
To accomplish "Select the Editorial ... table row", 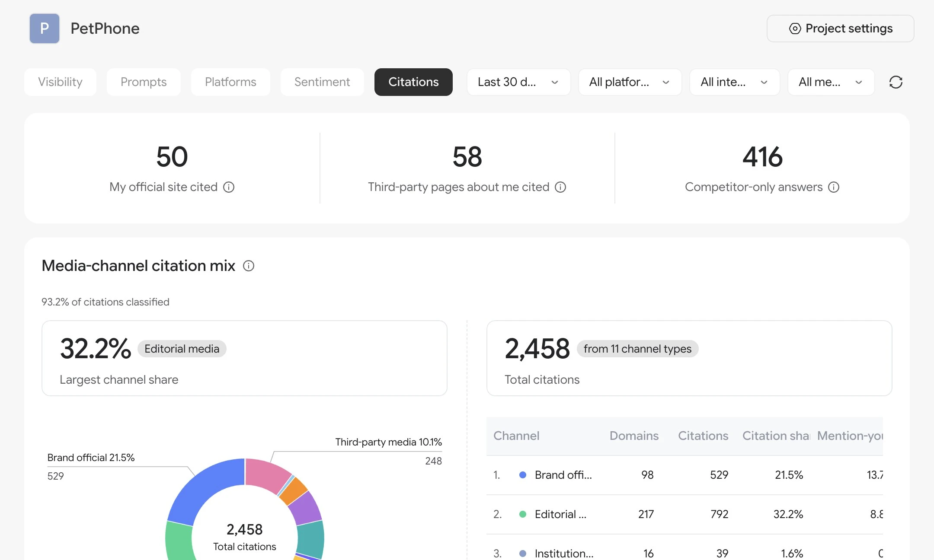I will click(685, 515).
